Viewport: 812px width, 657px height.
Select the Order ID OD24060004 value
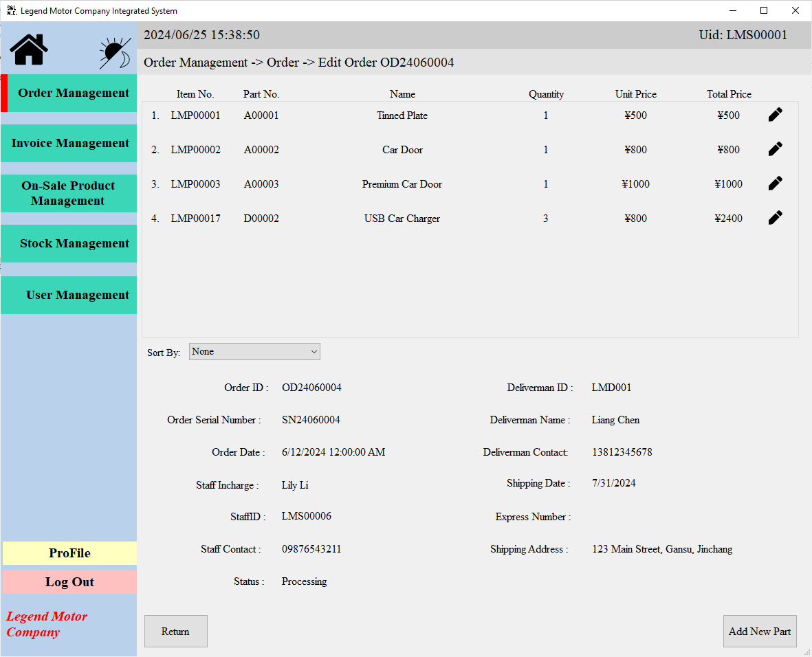click(x=311, y=387)
